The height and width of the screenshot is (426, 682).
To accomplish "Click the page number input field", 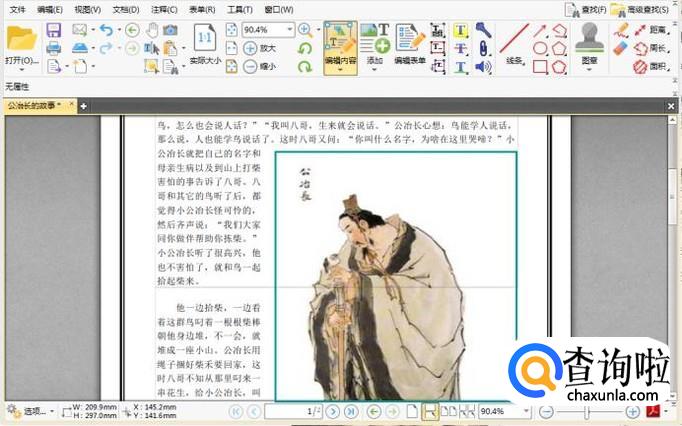I will pyautogui.click(x=295, y=411).
